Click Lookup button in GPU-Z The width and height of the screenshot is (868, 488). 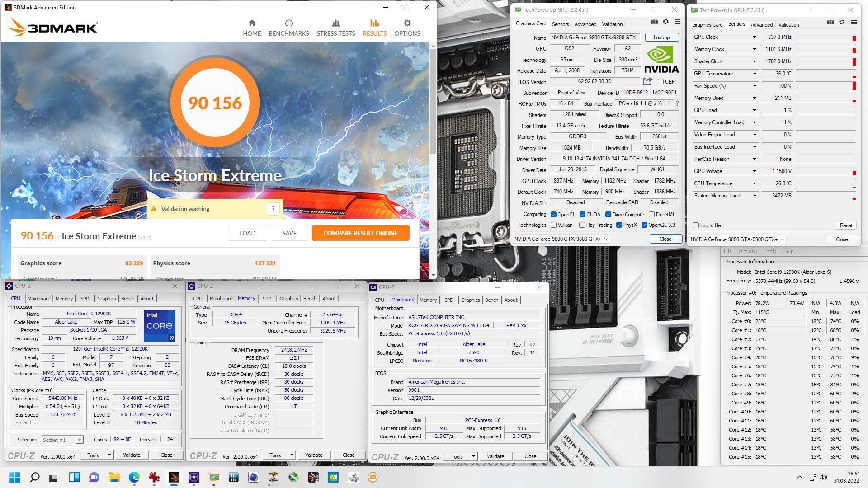tap(661, 38)
